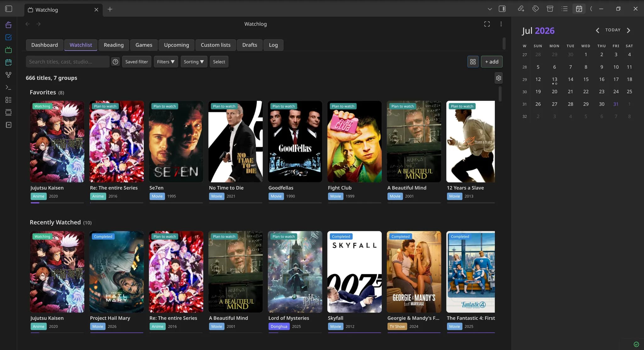Viewport: 644px width, 350px height.
Task: Click the TV Show tag badge
Action: (397, 326)
